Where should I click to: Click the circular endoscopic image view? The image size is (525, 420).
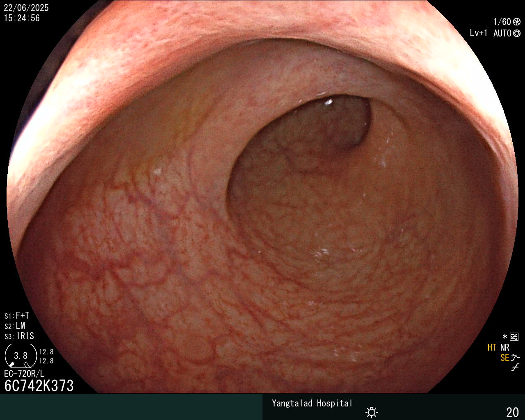coord(262,197)
